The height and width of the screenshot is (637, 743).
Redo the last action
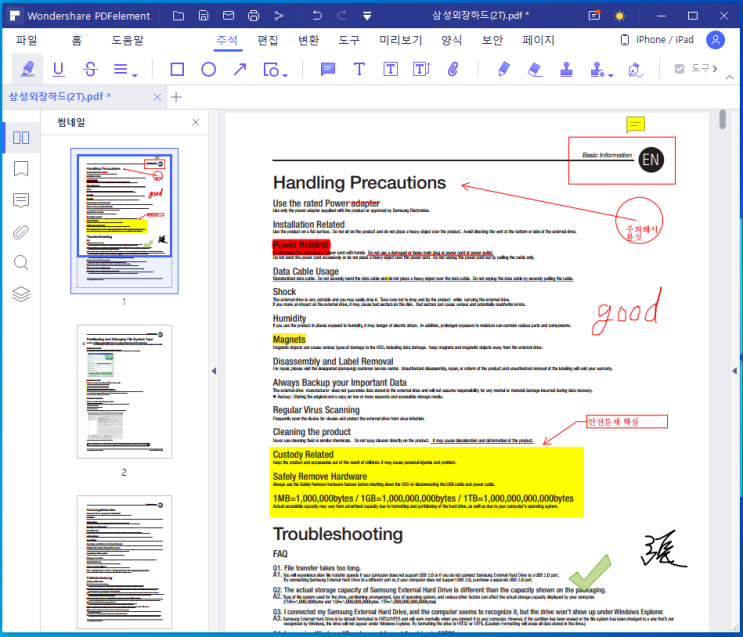pyautogui.click(x=342, y=16)
